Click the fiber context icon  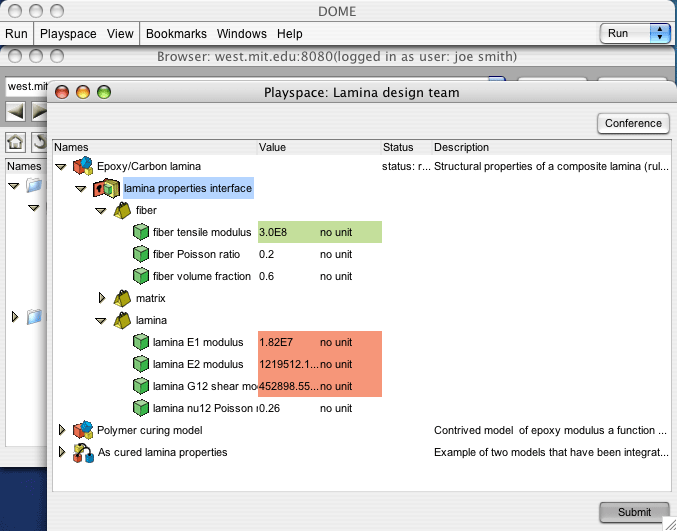pyautogui.click(x=122, y=210)
